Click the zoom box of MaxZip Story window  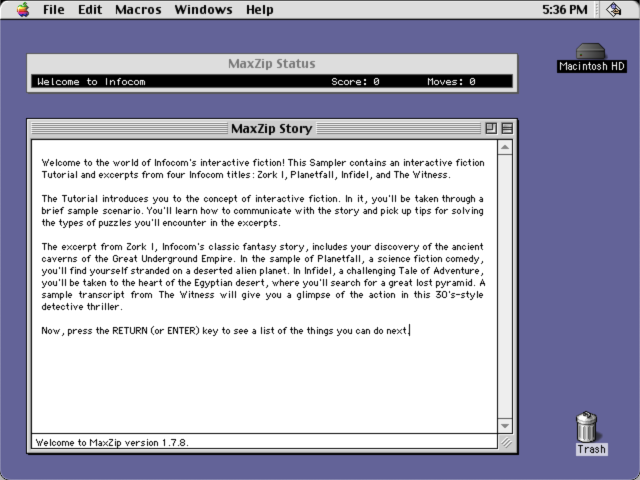coord(491,128)
